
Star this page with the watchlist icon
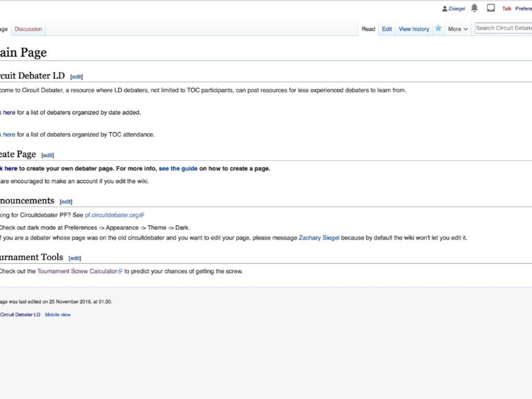tap(438, 28)
